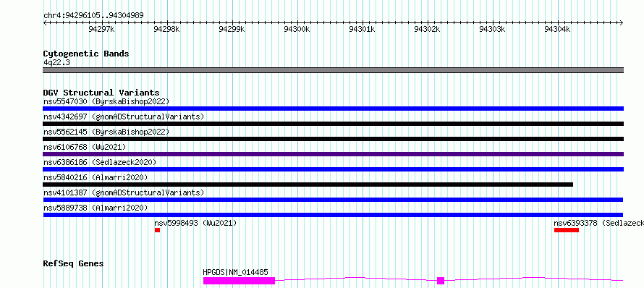Select the nsv5840216 Almarri2020 black bar
Viewport: 644px width, 288px height.
click(308, 185)
